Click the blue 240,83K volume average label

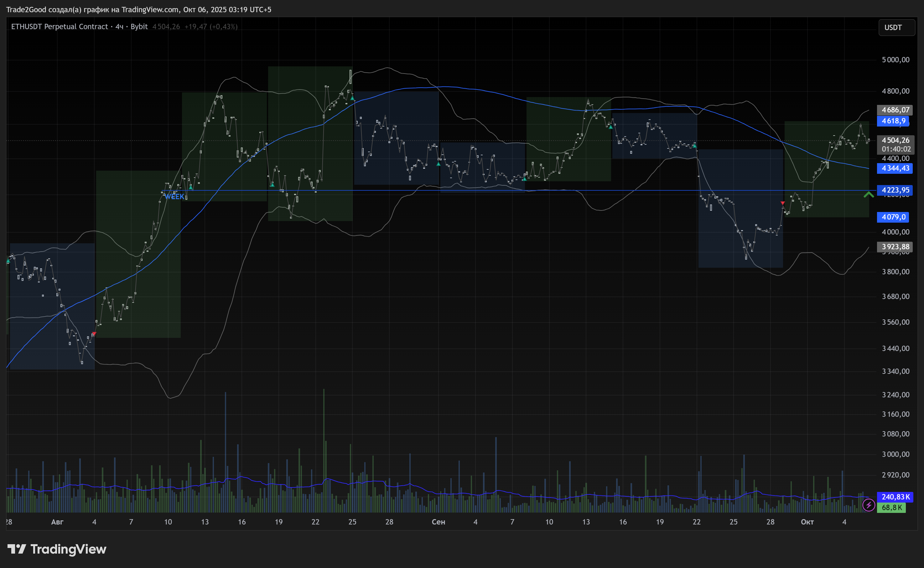point(895,497)
